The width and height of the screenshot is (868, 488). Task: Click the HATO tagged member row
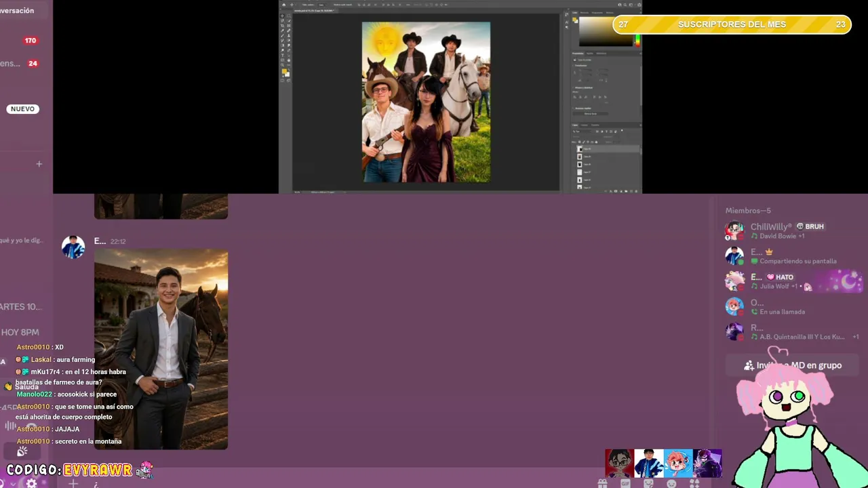pyautogui.click(x=793, y=281)
